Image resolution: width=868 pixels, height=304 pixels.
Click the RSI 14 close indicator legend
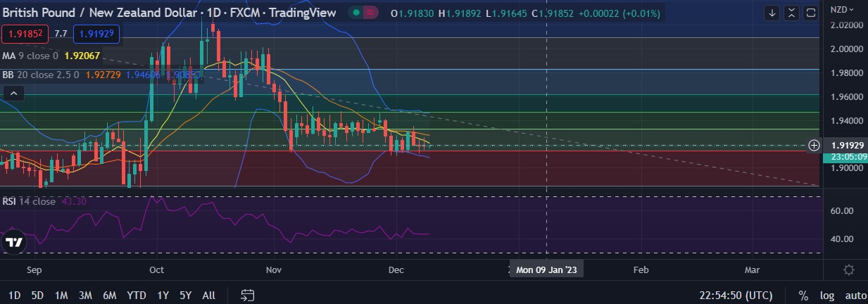29,201
